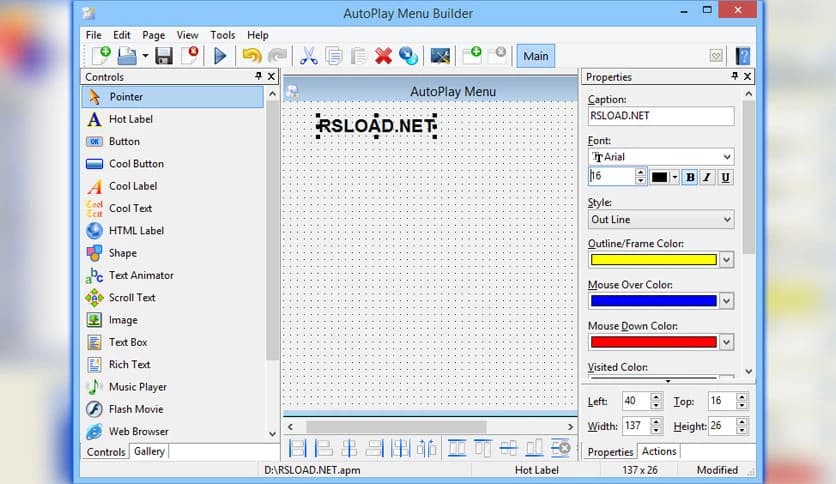Expand the Mouse Down Color dropdown

726,342
